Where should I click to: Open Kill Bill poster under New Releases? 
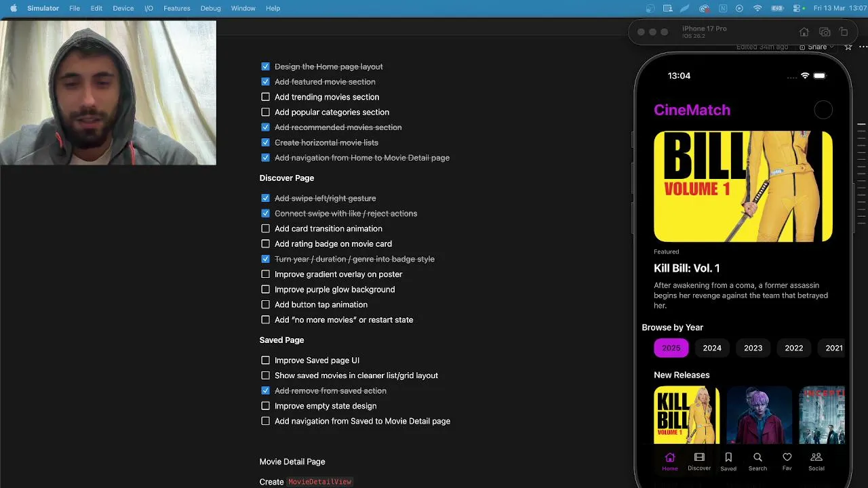(x=686, y=415)
